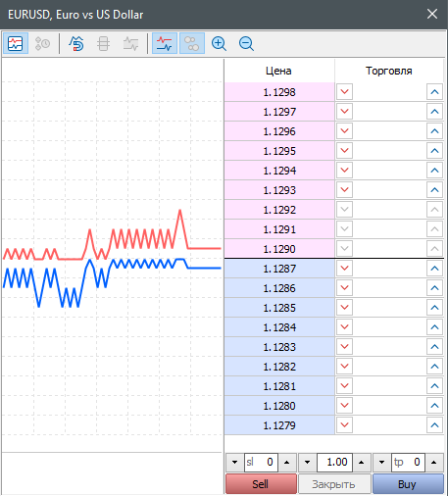Click the time and sales icon
448x496 pixels.
click(x=43, y=43)
